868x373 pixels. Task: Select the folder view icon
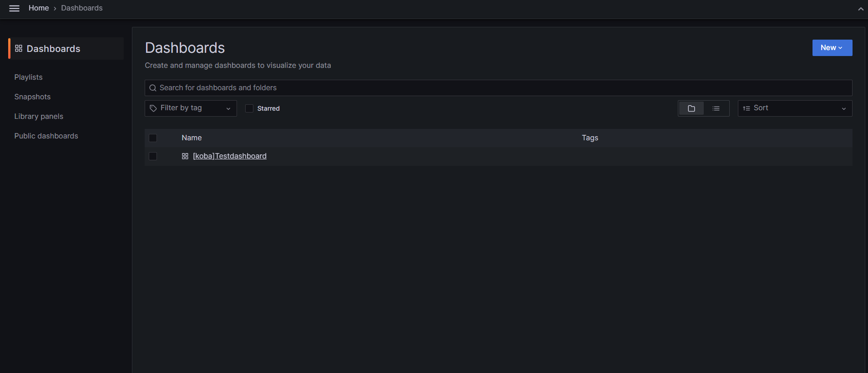pos(691,108)
